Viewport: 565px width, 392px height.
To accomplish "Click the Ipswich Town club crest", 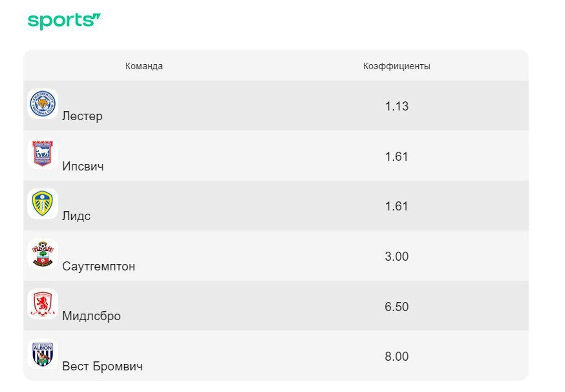I will 43,154.
